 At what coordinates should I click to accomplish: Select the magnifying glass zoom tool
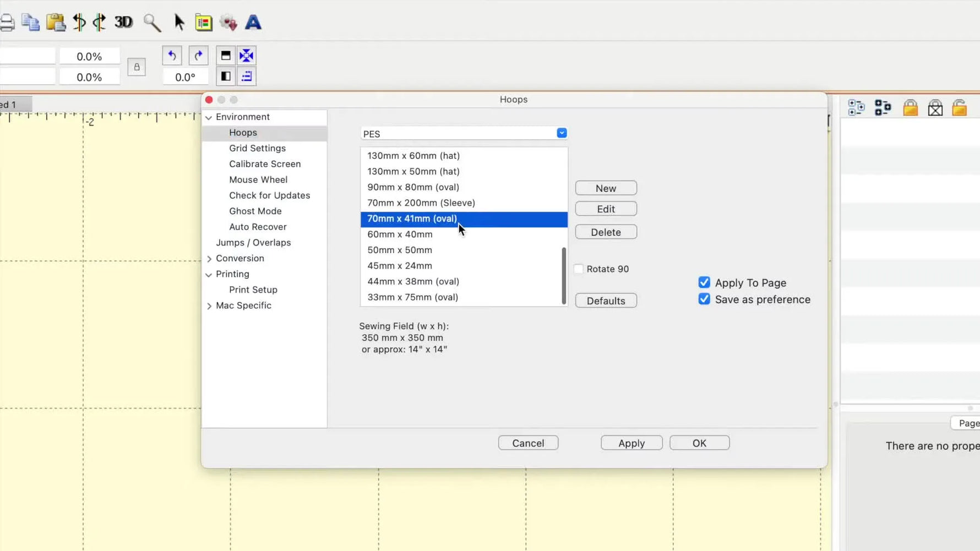coord(152,23)
